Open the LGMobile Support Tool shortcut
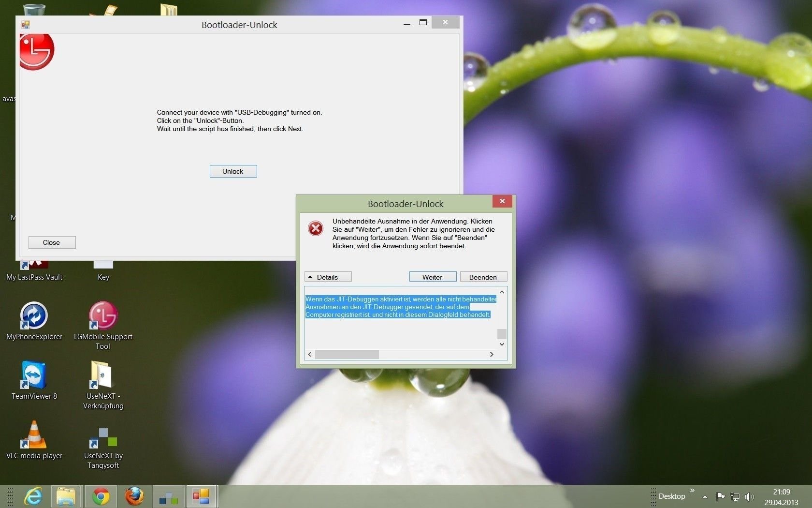This screenshot has height=508, width=812. click(103, 326)
